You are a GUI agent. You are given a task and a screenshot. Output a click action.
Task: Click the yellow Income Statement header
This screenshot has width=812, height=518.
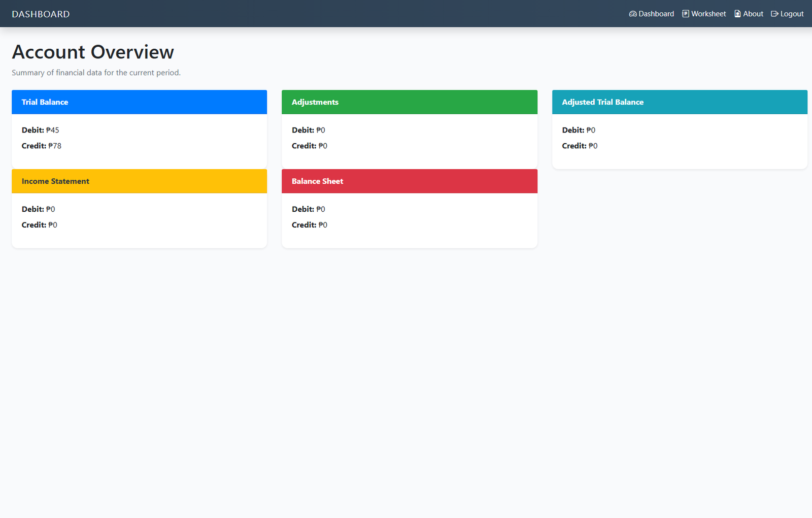139,181
